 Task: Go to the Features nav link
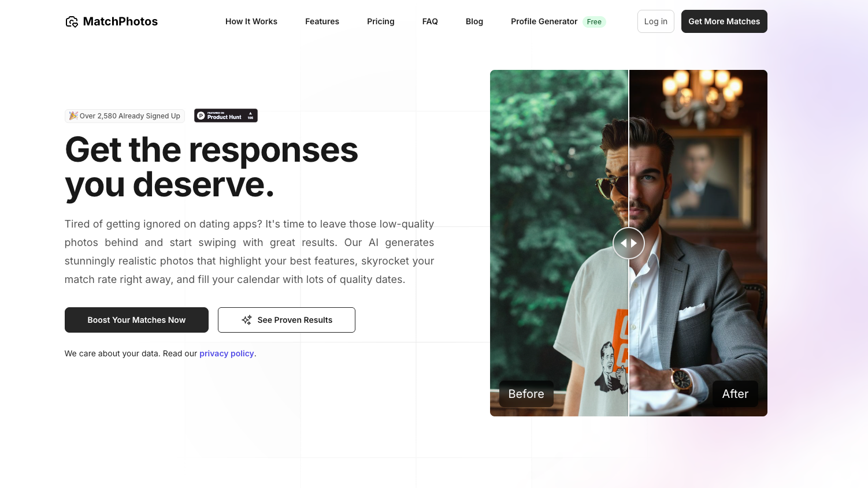point(322,21)
